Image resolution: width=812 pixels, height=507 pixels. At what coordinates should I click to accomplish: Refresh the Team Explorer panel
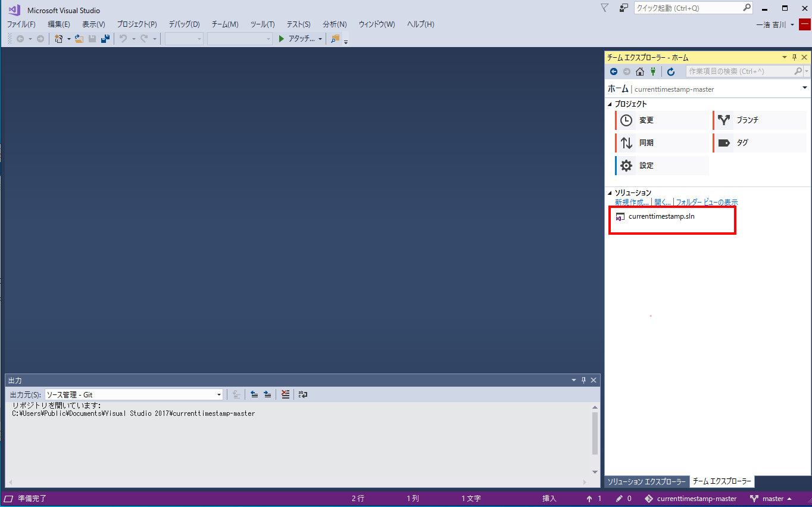click(x=671, y=71)
